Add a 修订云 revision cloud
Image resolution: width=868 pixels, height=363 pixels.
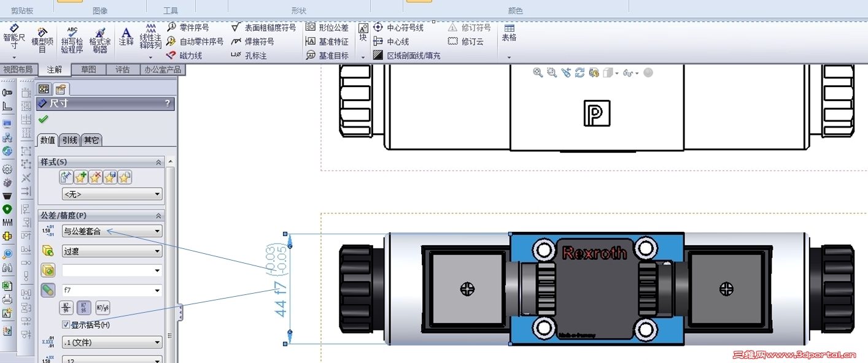tap(465, 42)
